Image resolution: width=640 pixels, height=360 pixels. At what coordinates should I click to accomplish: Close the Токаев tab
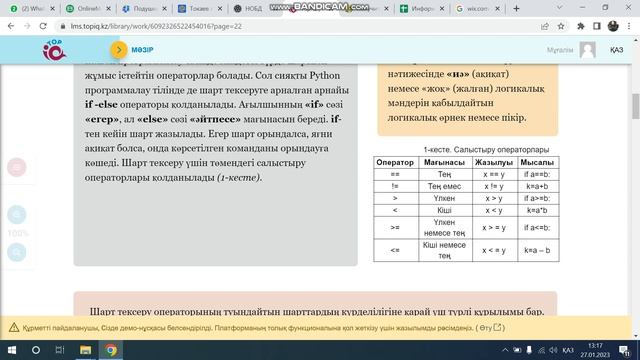(220, 8)
